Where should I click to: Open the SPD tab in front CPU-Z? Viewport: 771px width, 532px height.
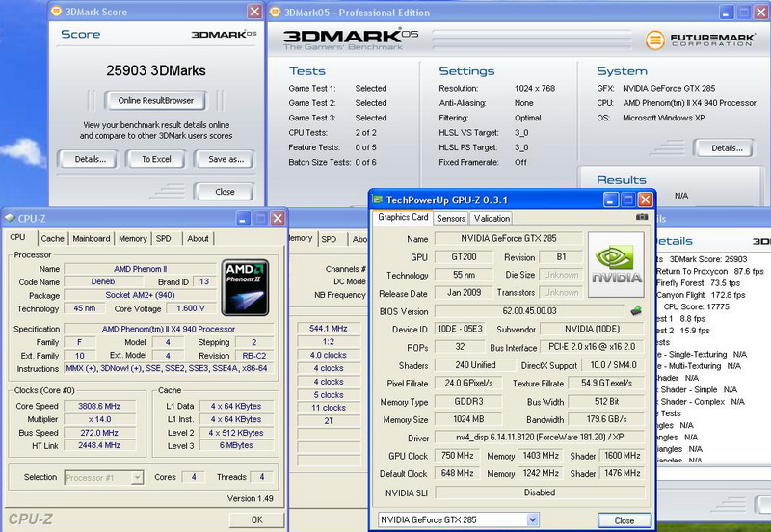163,238
